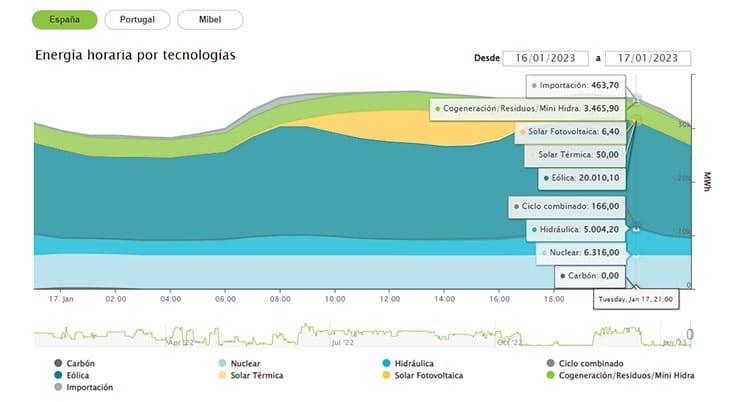The image size is (750, 402).
Task: Hide the Solar Fotovoltaica series via legend
Action: pyautogui.click(x=386, y=375)
